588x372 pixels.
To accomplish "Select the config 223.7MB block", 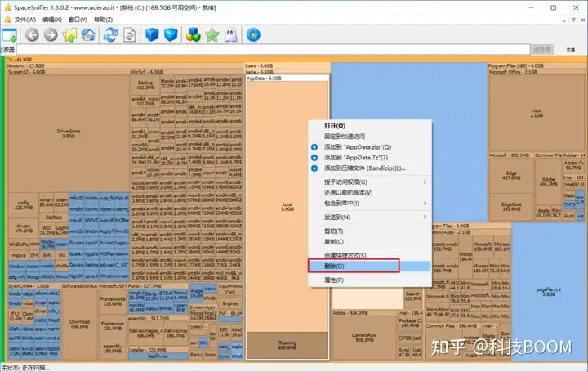I will (x=23, y=205).
